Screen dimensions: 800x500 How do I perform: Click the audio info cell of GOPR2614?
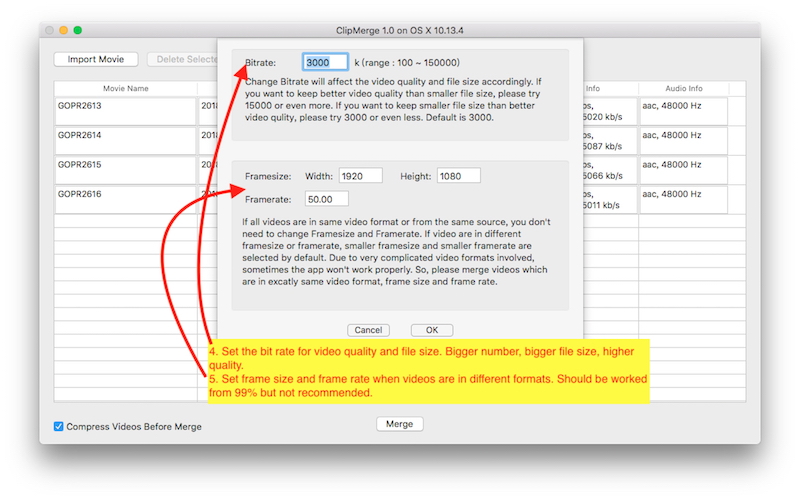683,141
